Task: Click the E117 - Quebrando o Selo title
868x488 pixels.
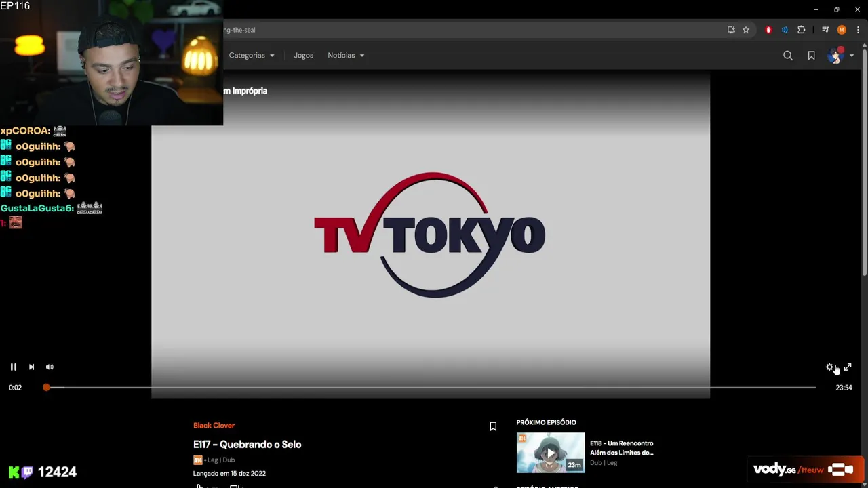Action: (247, 445)
